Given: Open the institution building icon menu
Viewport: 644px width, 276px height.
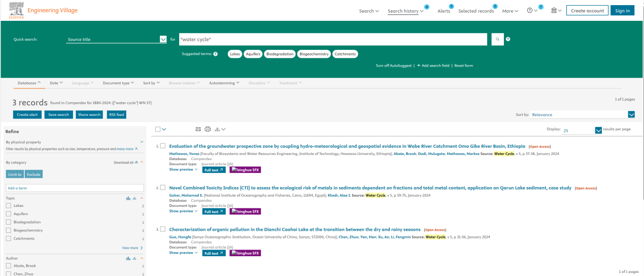Looking at the screenshot, I should (x=556, y=11).
